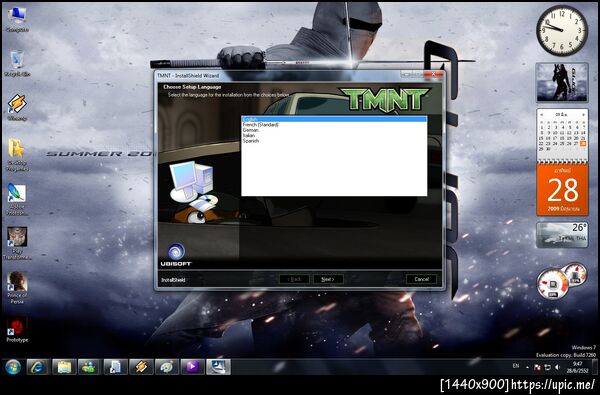600x395 pixels.
Task: Show hidden tray icons arrow
Action: 527,367
